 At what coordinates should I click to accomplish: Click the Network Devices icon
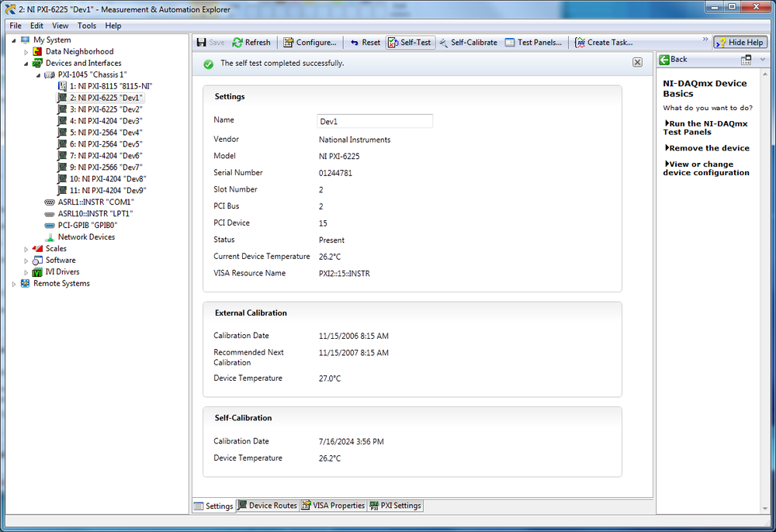pyautogui.click(x=50, y=237)
